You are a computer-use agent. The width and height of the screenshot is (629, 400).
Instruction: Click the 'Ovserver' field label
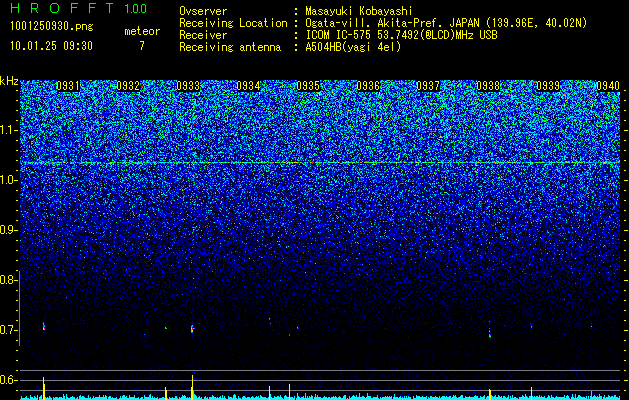click(203, 11)
